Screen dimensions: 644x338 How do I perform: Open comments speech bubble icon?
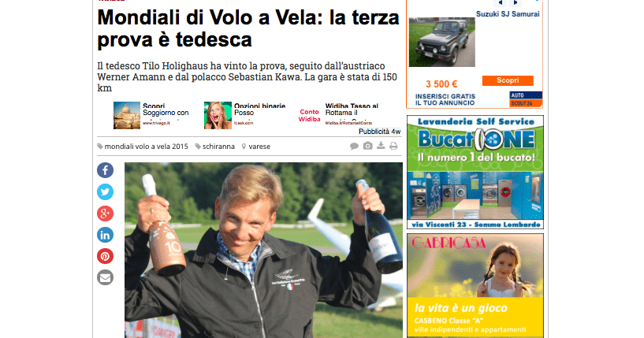pos(354,147)
